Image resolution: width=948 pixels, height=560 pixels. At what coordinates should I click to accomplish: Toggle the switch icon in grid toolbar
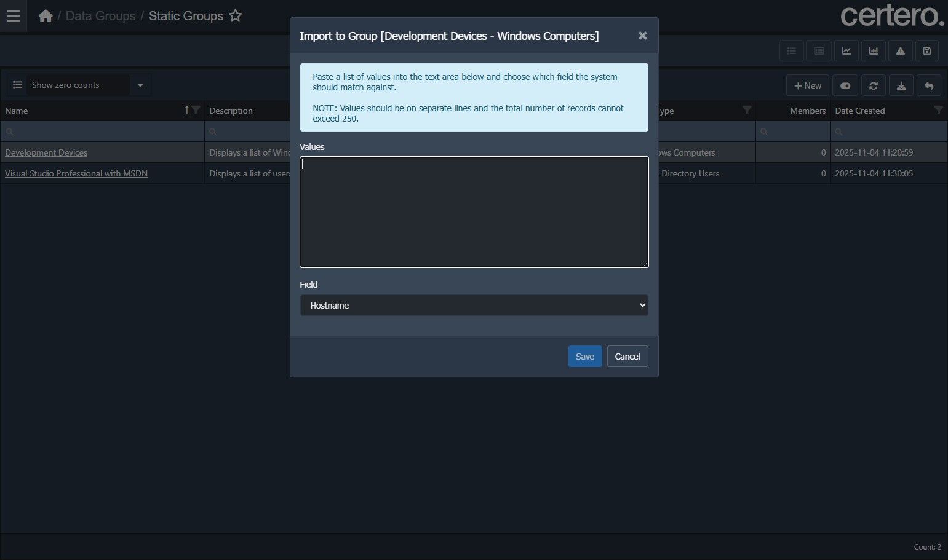click(845, 85)
